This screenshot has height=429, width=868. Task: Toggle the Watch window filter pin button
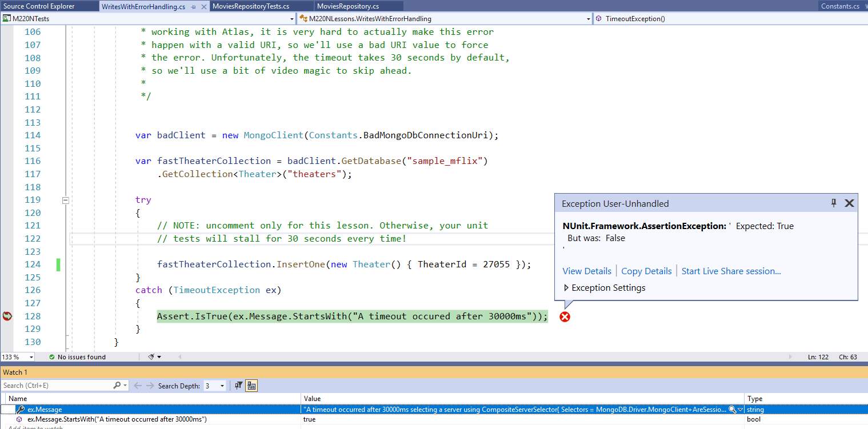tap(239, 386)
